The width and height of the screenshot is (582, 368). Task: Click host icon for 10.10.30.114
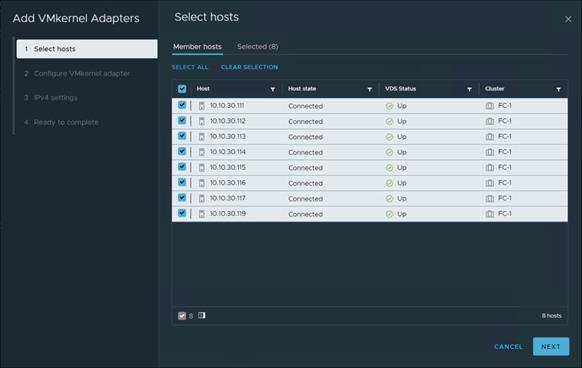pyautogui.click(x=202, y=152)
